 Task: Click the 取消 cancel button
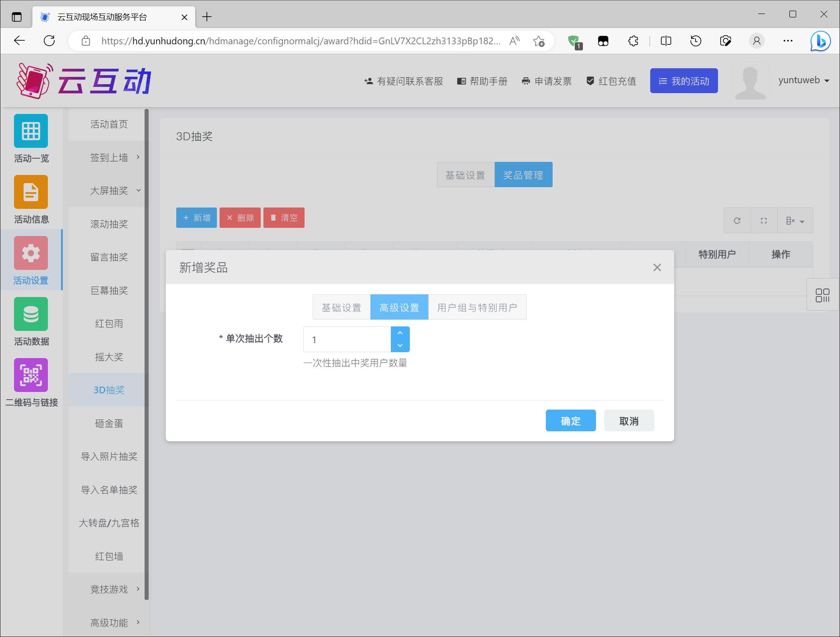(x=629, y=421)
